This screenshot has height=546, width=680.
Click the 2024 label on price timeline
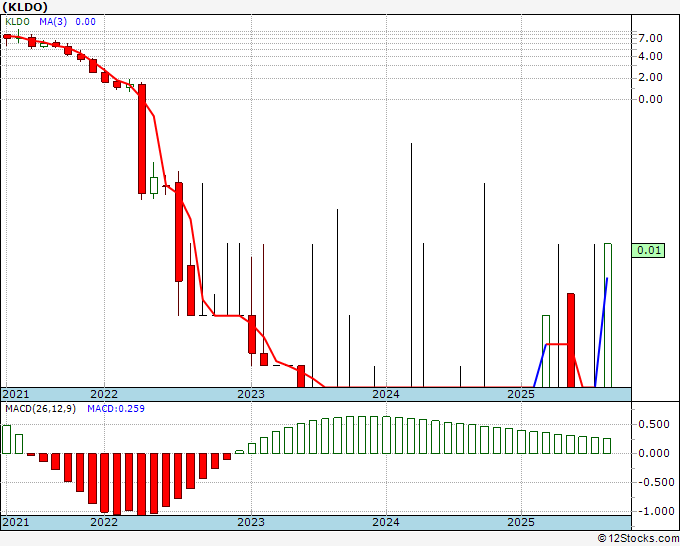pyautogui.click(x=386, y=394)
